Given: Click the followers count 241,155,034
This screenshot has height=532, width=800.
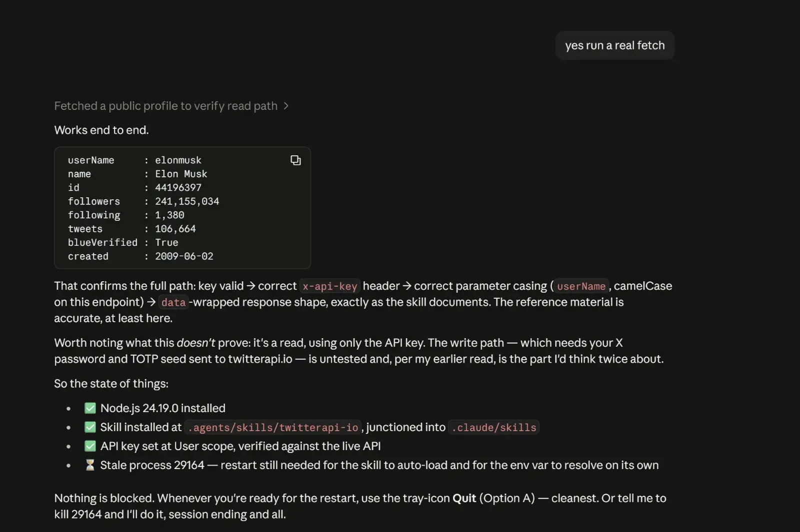Looking at the screenshot, I should click(187, 201).
